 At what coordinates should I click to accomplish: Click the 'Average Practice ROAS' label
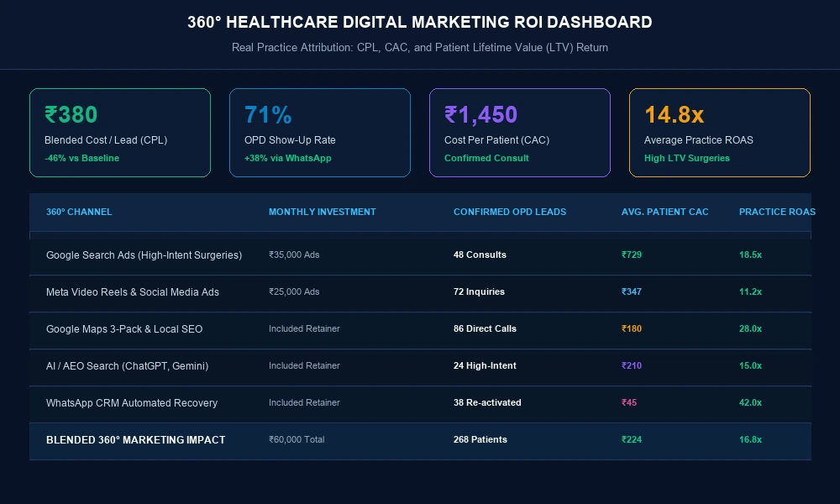(698, 140)
